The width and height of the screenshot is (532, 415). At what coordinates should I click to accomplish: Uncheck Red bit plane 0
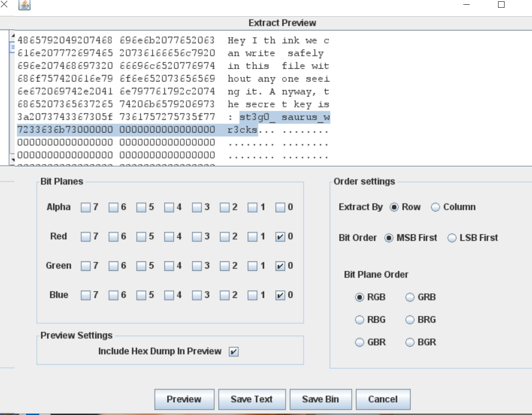[x=280, y=237]
